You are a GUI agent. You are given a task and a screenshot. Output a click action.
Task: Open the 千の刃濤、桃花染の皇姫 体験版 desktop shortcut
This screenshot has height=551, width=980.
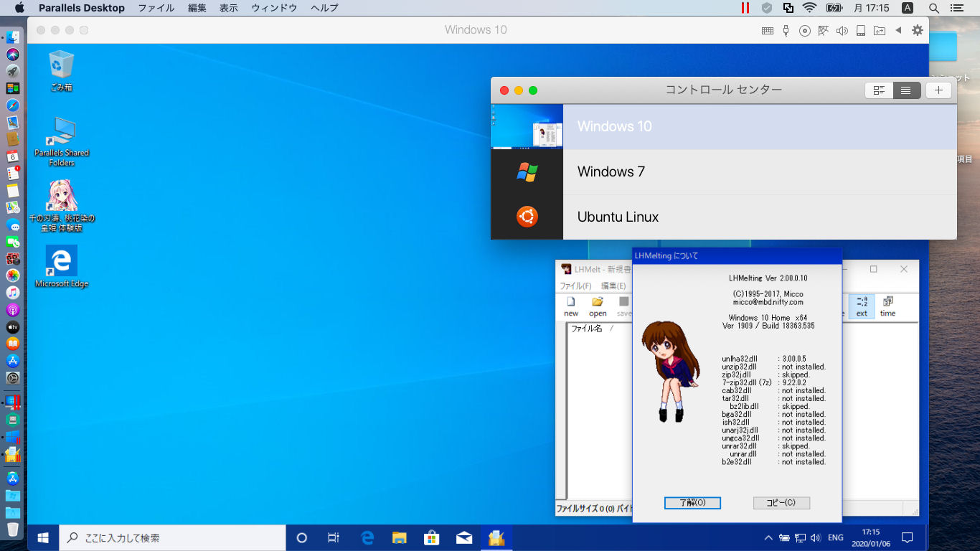tap(62, 207)
